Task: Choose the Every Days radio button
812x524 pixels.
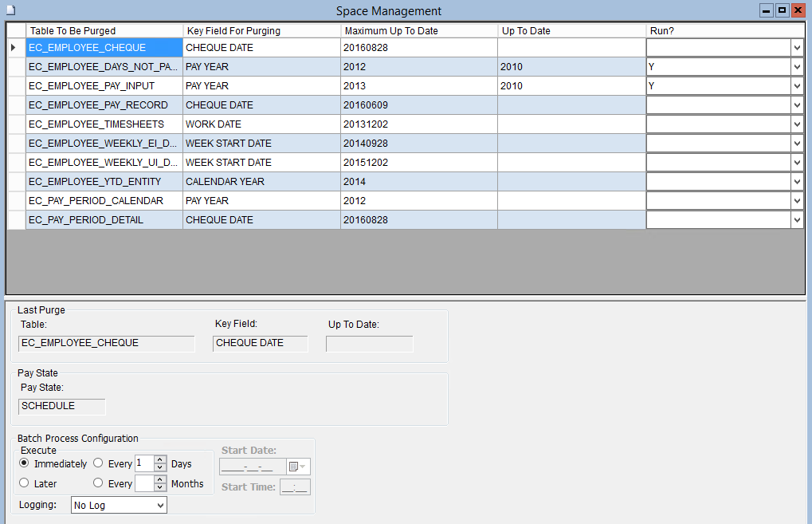Action: (98, 463)
